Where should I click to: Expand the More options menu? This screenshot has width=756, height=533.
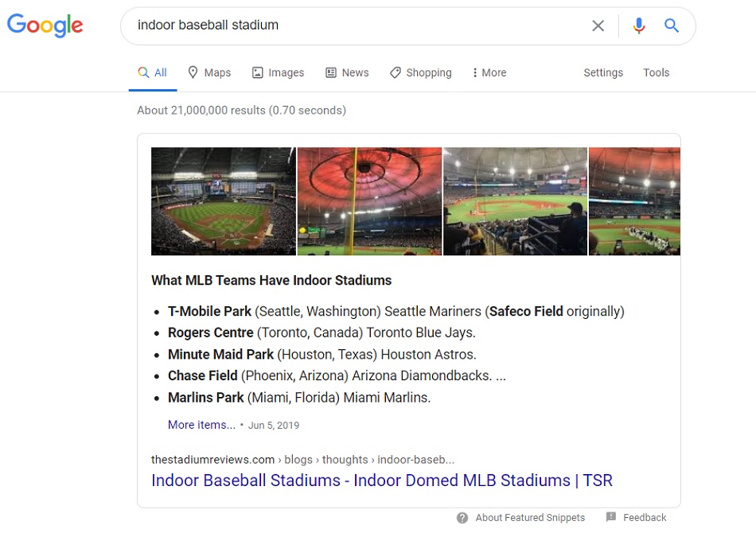tap(489, 72)
